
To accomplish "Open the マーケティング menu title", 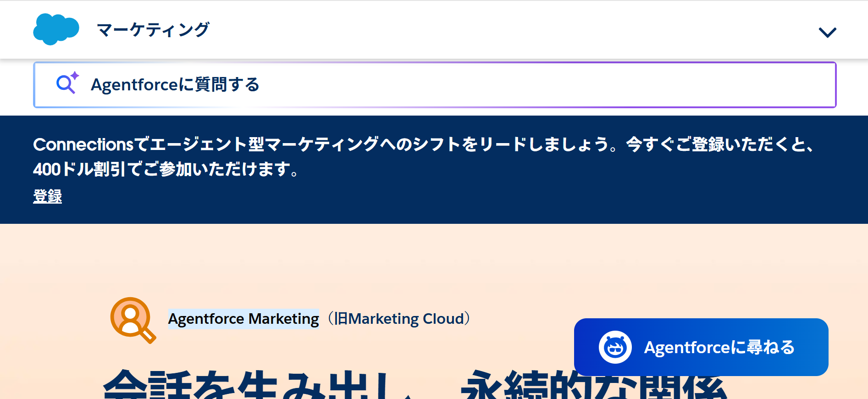I will 153,30.
